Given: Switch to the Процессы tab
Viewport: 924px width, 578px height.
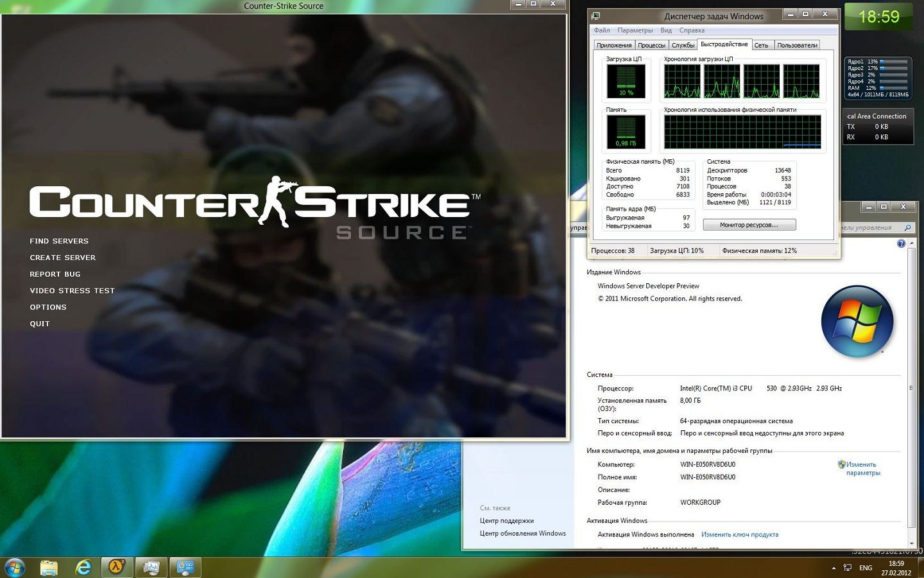Looking at the screenshot, I should click(651, 45).
